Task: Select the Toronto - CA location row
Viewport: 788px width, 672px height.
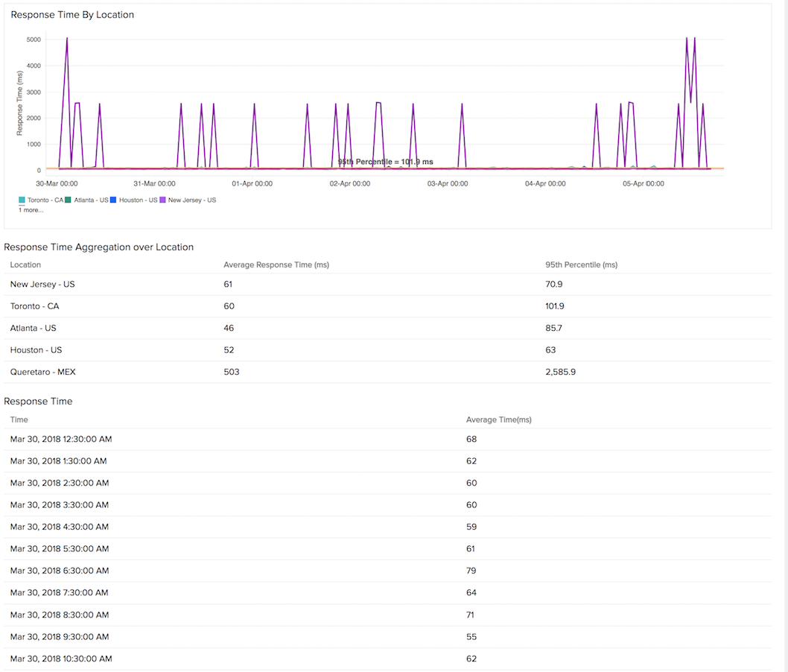Action: 35,306
